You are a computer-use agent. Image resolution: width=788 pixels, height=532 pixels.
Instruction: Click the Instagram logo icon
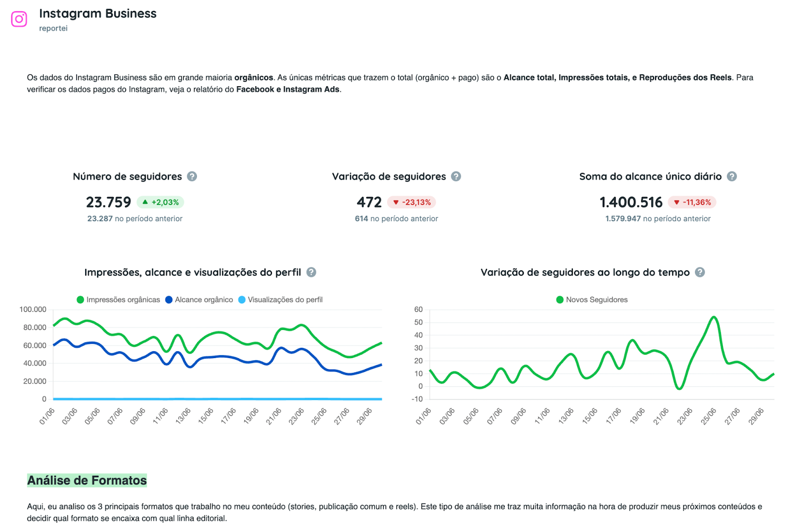point(19,19)
